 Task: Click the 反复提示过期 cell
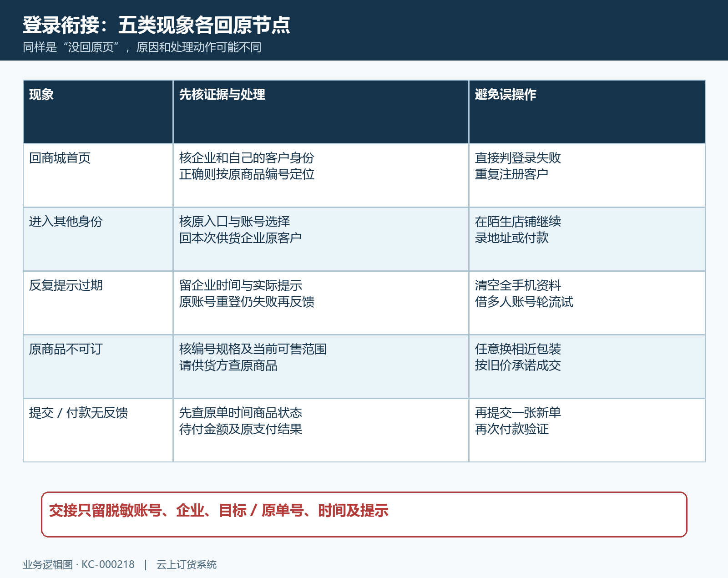click(98, 303)
